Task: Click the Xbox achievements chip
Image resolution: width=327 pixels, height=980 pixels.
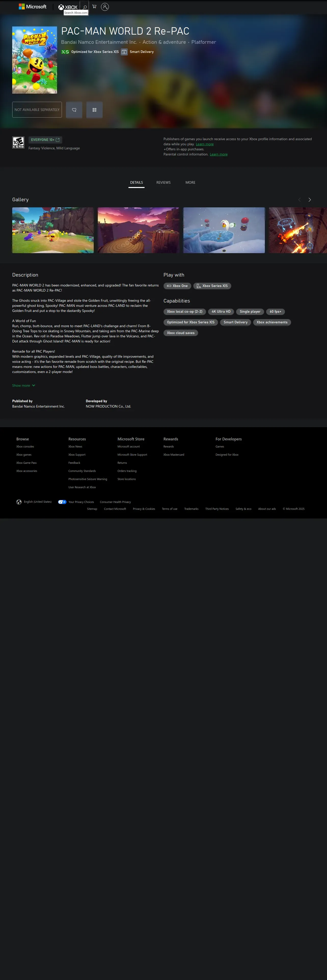Action: point(272,322)
